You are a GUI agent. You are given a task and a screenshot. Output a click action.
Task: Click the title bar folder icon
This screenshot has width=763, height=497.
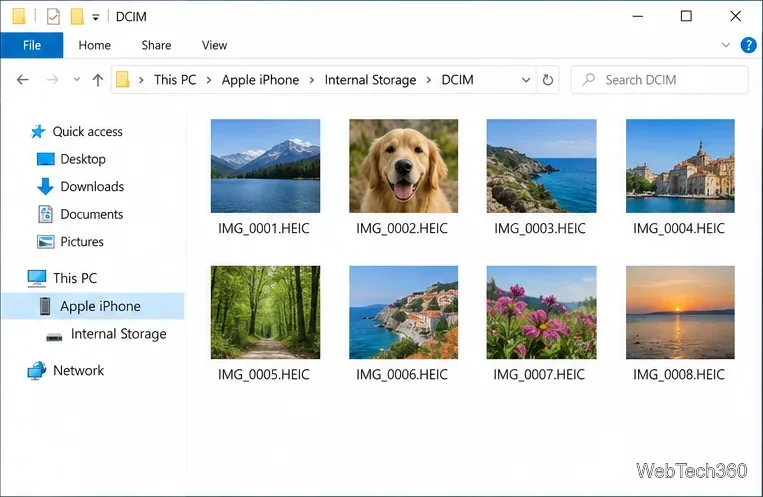pos(19,16)
